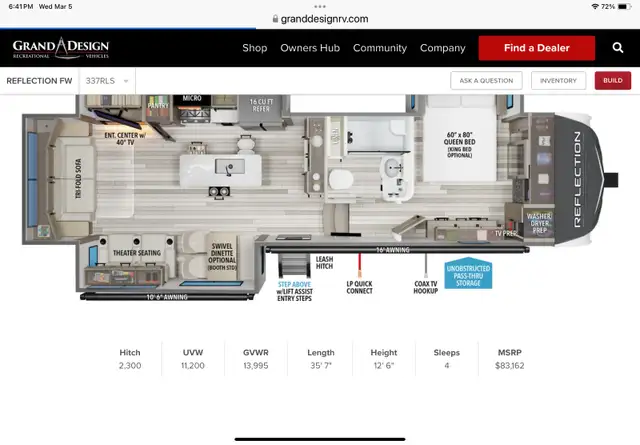Image resolution: width=640 pixels, height=445 pixels.
Task: Click the Length value 35' 7"
Action: tap(321, 365)
